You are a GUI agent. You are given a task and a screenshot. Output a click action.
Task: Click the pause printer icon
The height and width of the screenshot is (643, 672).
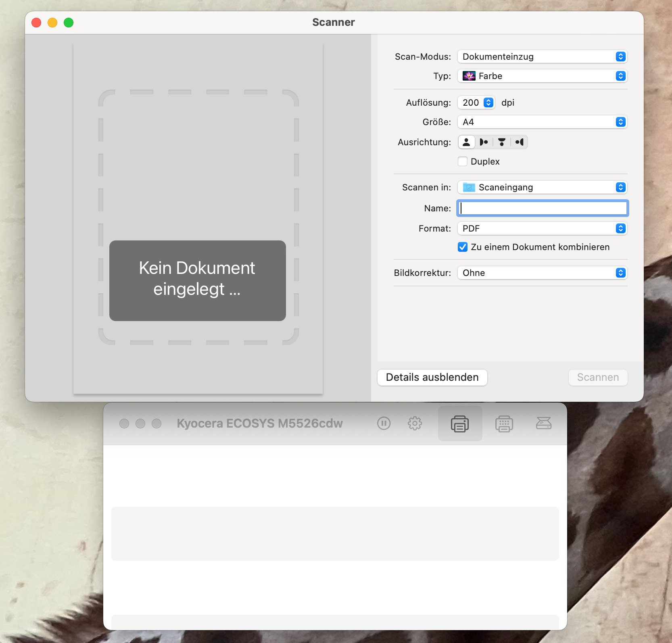coord(384,423)
